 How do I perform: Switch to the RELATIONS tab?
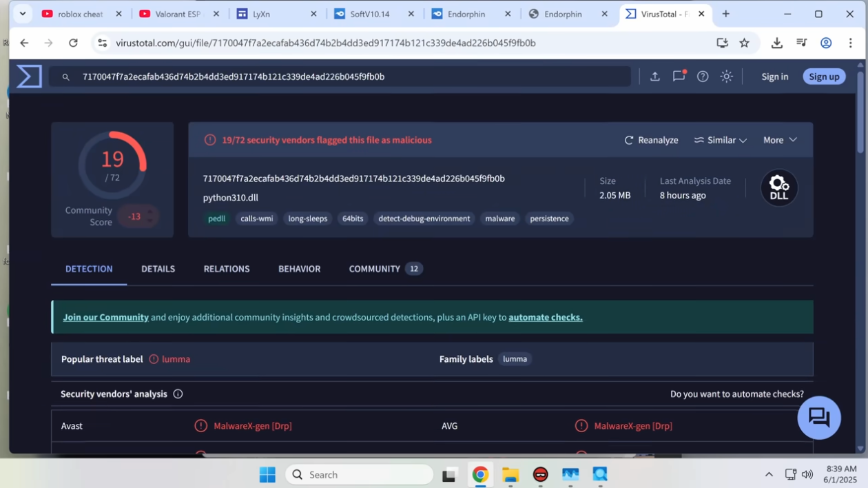[227, 269]
